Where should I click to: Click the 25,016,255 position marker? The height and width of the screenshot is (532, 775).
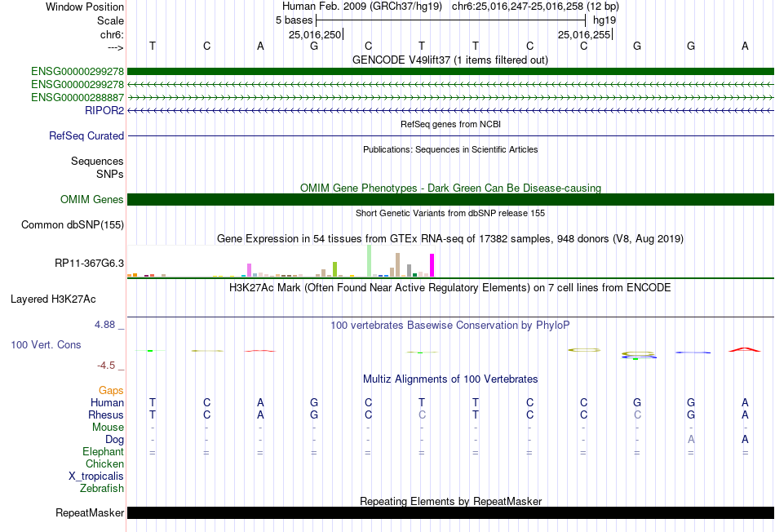pyautogui.click(x=584, y=34)
